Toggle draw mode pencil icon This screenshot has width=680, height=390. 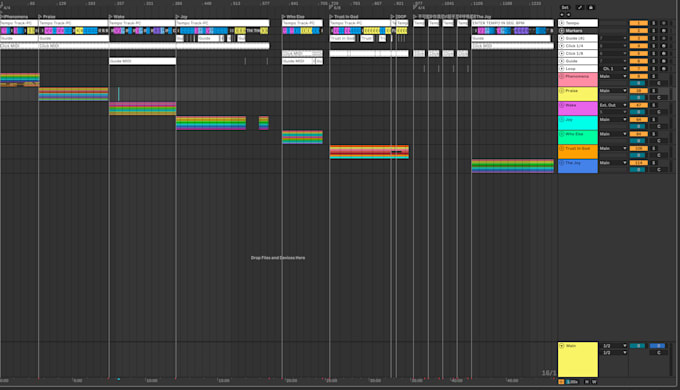point(580,7)
